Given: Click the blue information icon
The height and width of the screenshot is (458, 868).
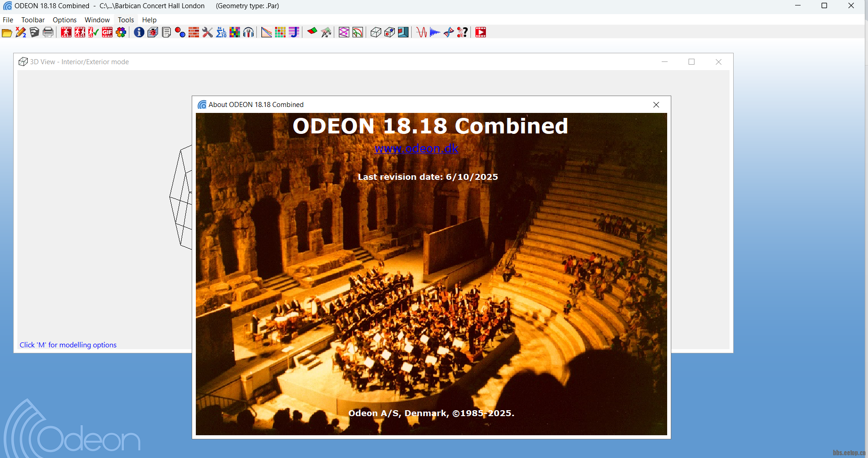Looking at the screenshot, I should (x=139, y=32).
